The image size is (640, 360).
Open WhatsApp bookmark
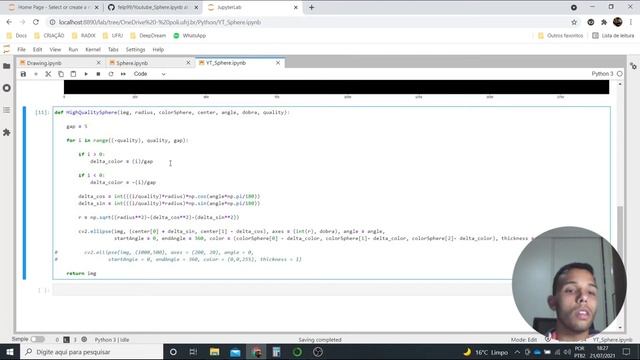(x=190, y=36)
